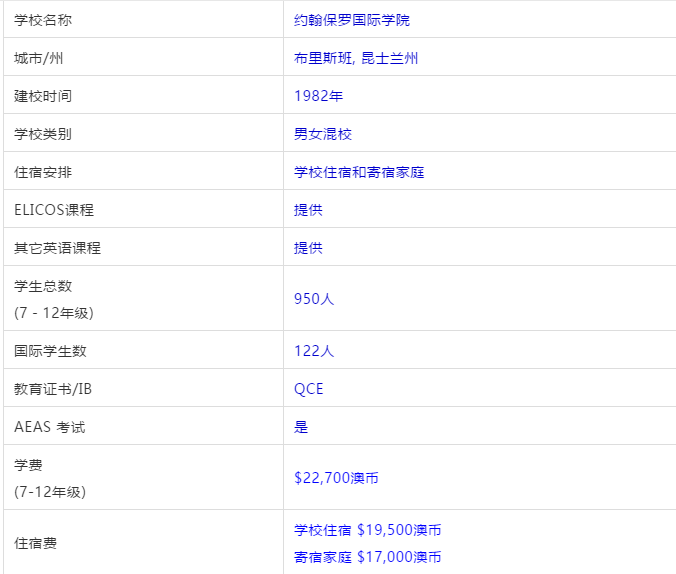Click the 122人 international students value
The height and width of the screenshot is (574, 676).
pos(314,351)
